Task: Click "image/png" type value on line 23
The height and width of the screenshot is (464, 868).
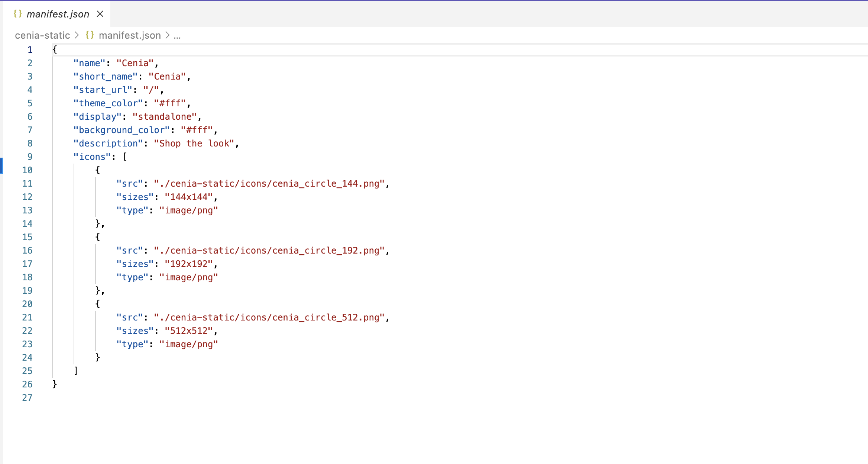Action: (x=189, y=344)
